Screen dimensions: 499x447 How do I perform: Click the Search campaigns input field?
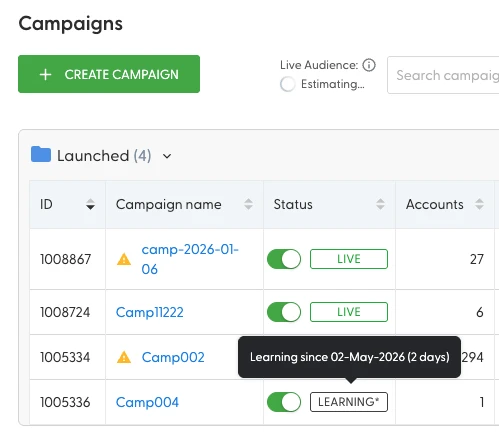pyautogui.click(x=443, y=75)
